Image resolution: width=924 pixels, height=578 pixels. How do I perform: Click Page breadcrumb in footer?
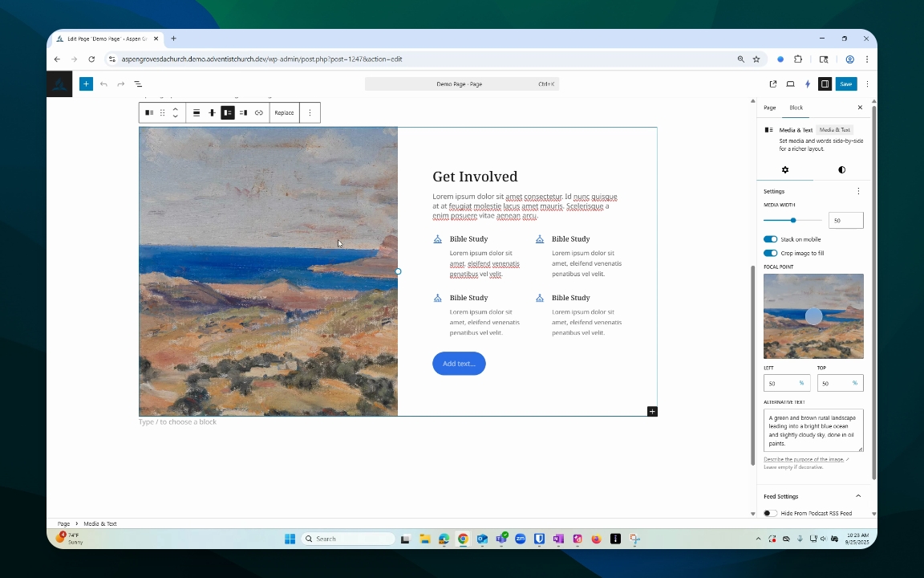[63, 523]
